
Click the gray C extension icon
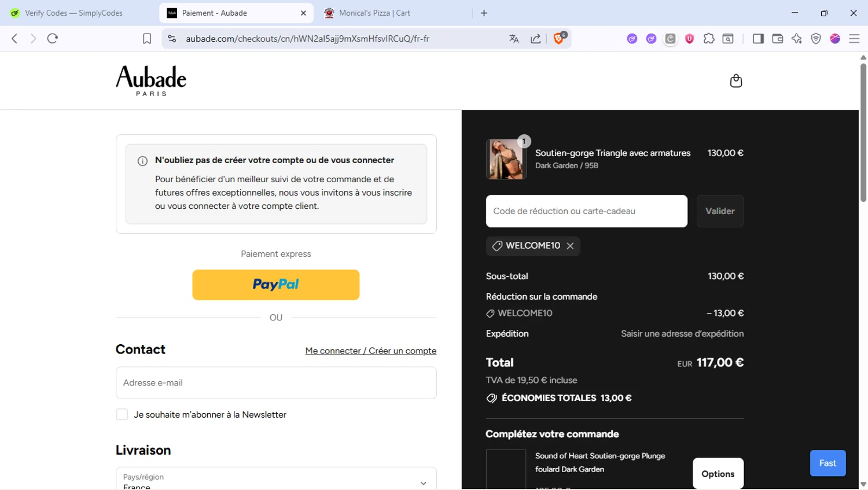tap(671, 39)
